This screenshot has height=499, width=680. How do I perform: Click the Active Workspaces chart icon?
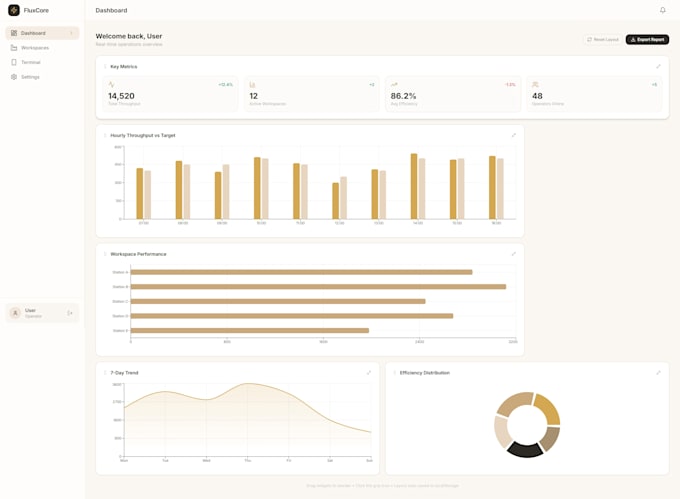(253, 85)
